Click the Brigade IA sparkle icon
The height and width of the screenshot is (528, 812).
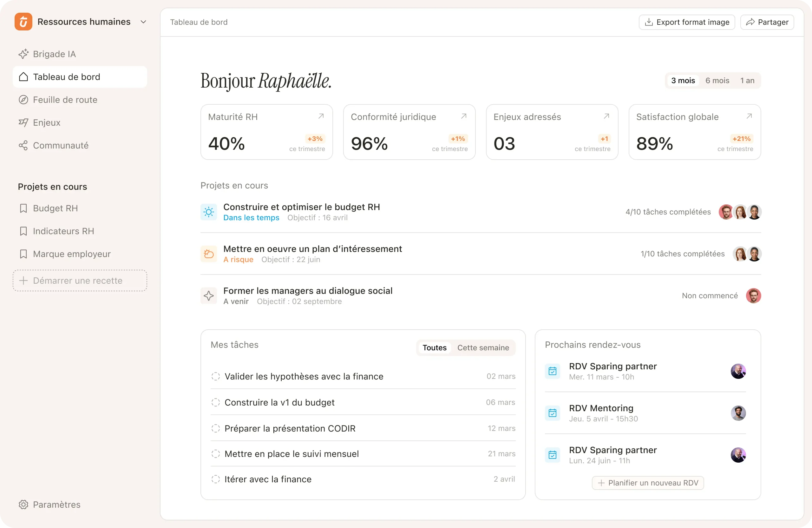(x=23, y=54)
